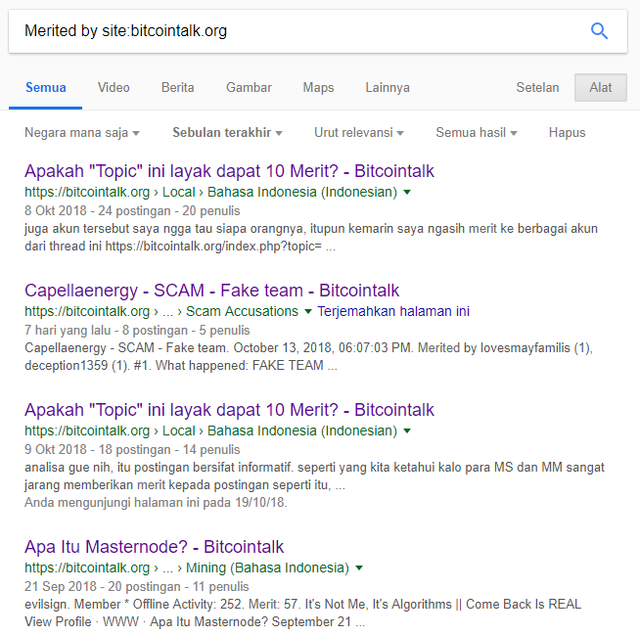The width and height of the screenshot is (640, 632).
Task: Expand the Sebulan terakhir time filter
Action: tap(227, 133)
